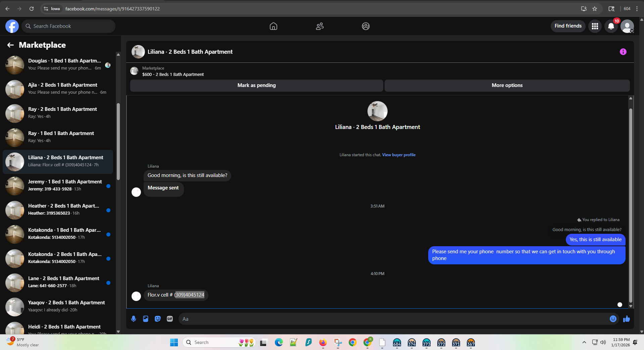Open Ajla 2 Beds 1 Bath conversation

pyautogui.click(x=58, y=89)
